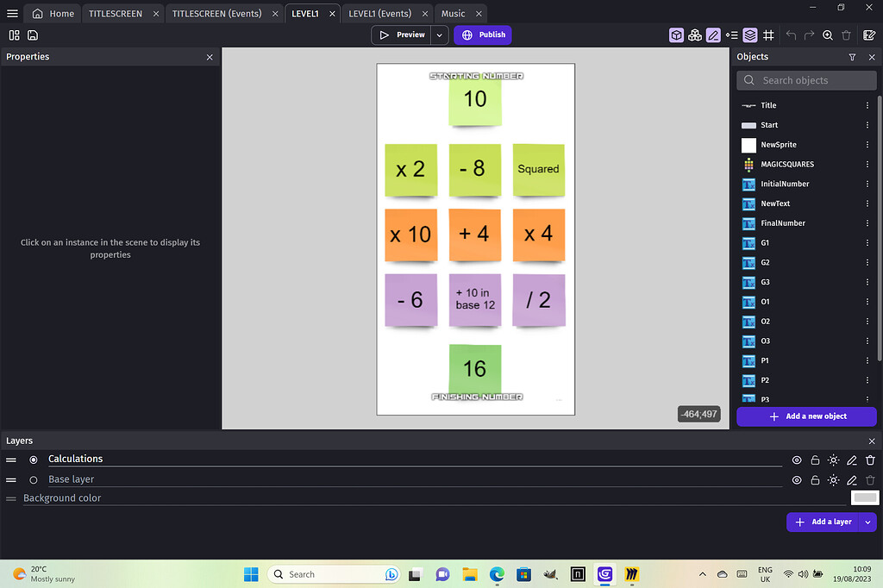Open the Objects panel via the 3D box toolbar icon
883x588 pixels.
click(x=676, y=35)
